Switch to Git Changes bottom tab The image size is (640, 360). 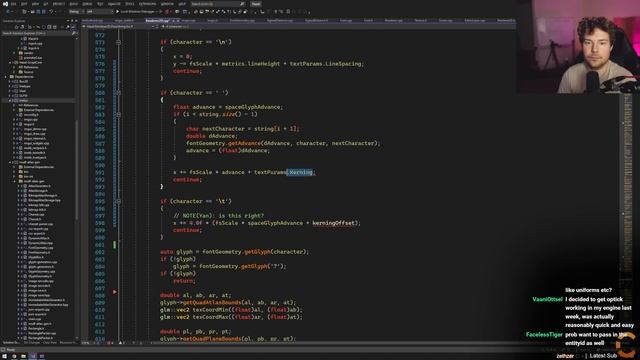tap(32, 343)
